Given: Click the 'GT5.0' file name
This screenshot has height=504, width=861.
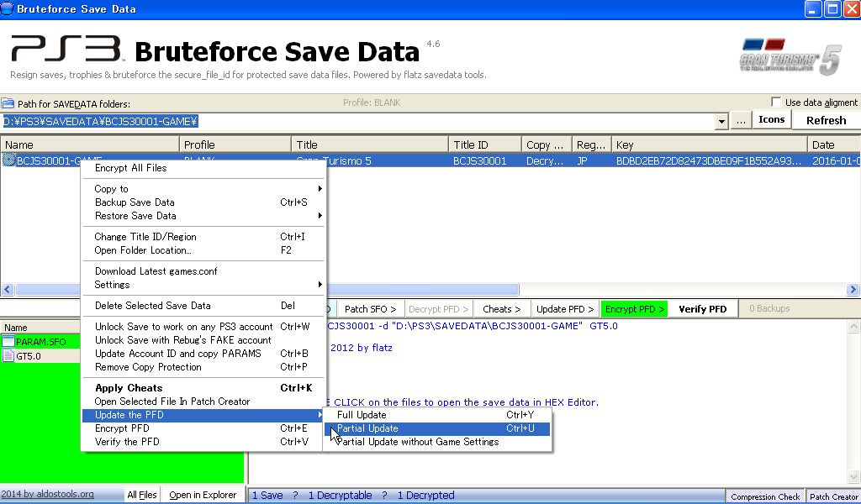Looking at the screenshot, I should tap(29, 356).
